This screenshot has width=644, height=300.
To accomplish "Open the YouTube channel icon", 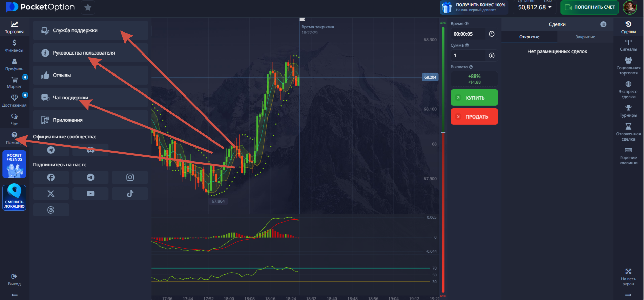I will [90, 194].
